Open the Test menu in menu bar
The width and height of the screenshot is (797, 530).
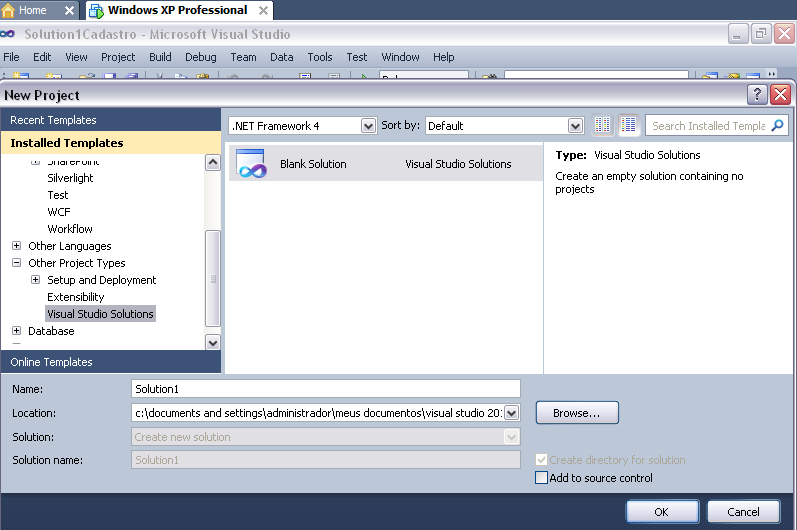357,57
